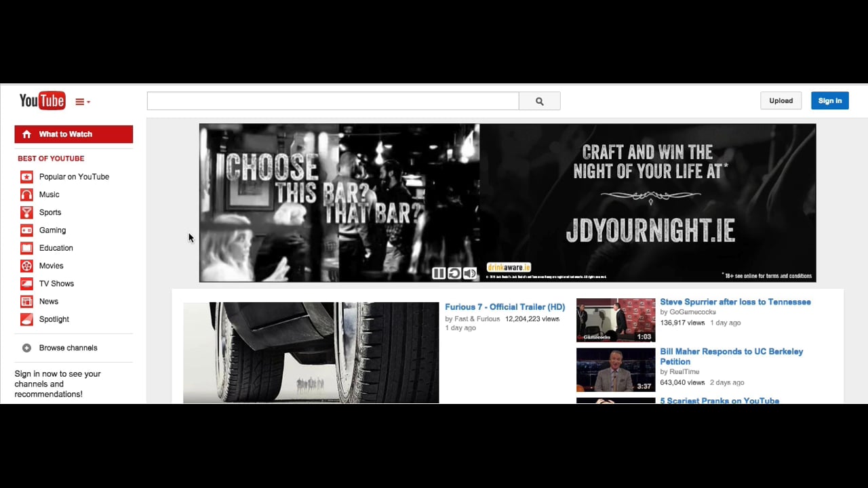Screen dimensions: 868x488
Task: Click the Spotlight icon in sidebar
Action: 26,319
